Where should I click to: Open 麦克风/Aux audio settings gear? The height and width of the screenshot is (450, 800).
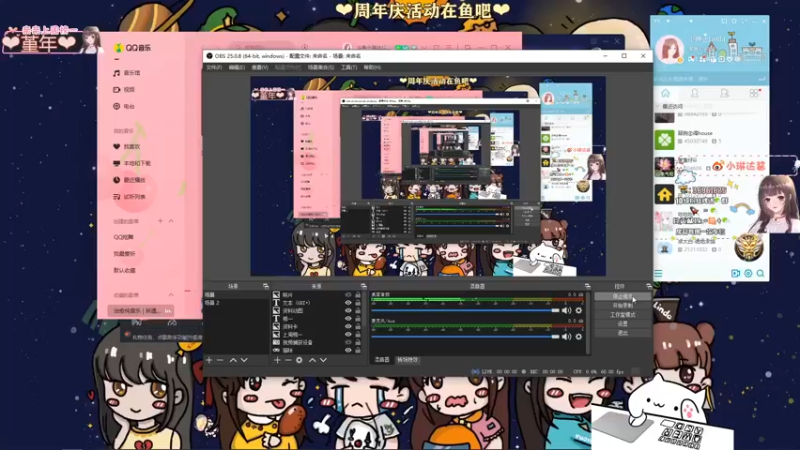(579, 337)
